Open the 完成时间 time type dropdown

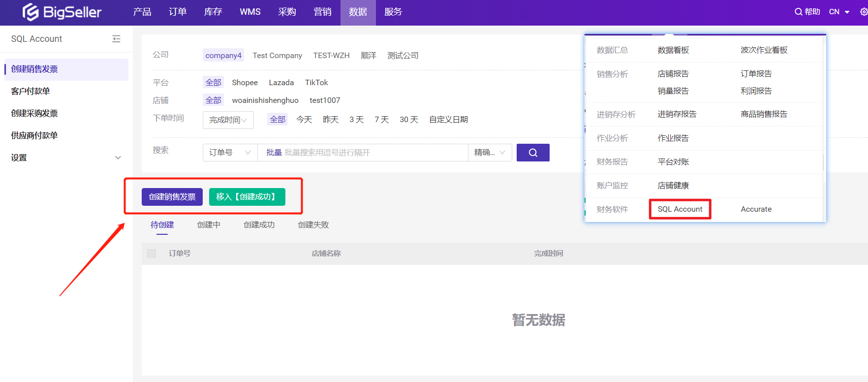tap(228, 120)
